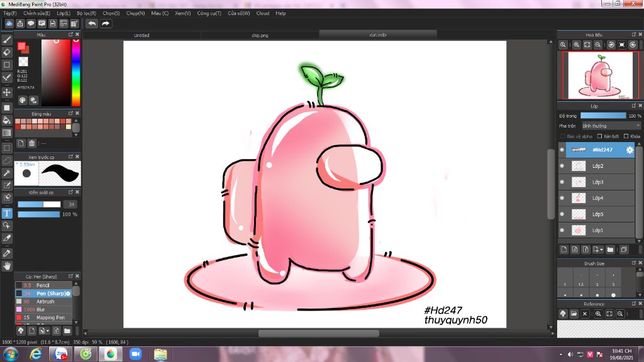
Task: Enable the Bảo vệ alpha checkbox
Action: [563, 136]
